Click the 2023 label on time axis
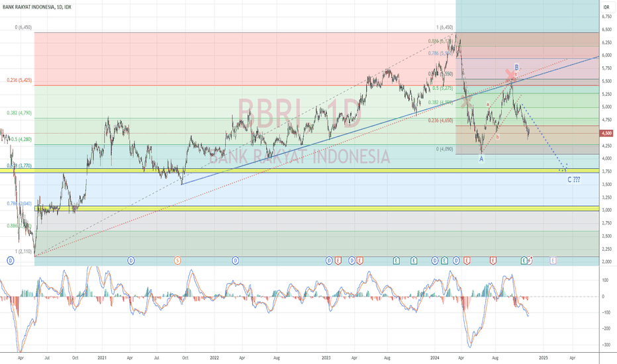 click(326, 358)
